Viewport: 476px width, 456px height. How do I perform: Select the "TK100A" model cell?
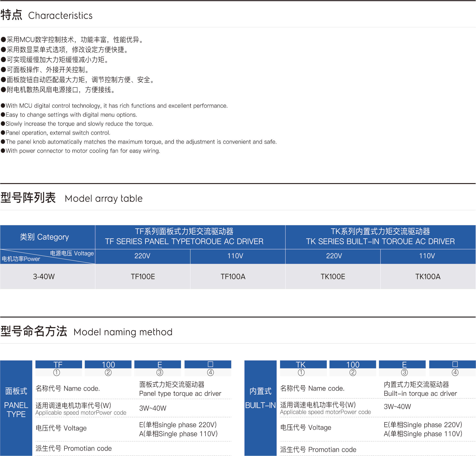(428, 277)
